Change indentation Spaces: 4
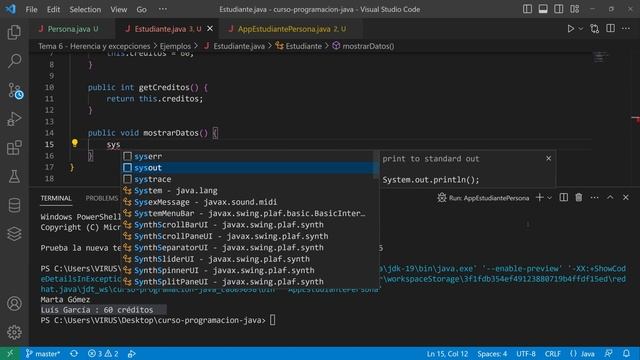The image size is (640, 360). [492, 353]
